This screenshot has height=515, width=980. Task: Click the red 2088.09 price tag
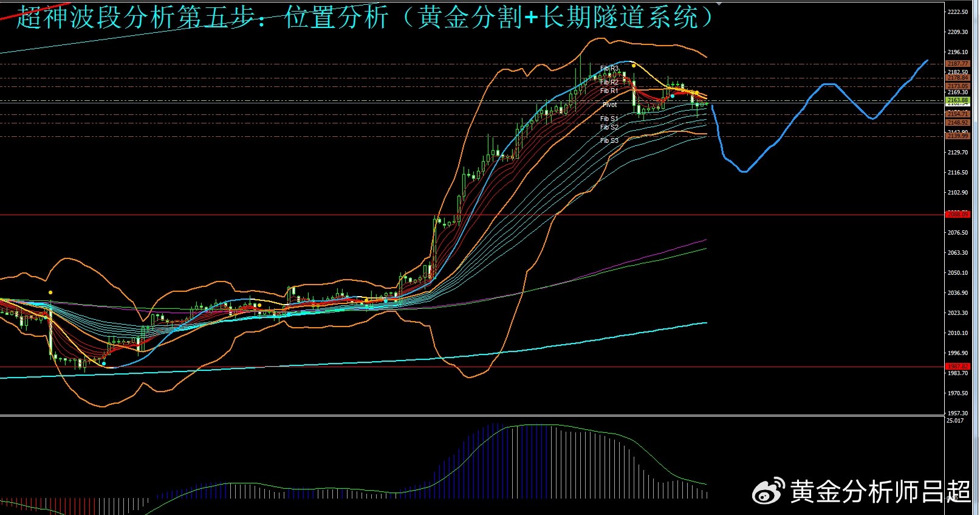coord(958,214)
